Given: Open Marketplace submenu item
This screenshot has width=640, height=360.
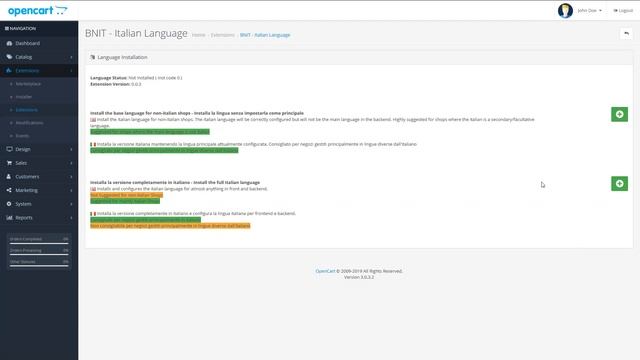Looking at the screenshot, I should (x=28, y=84).
